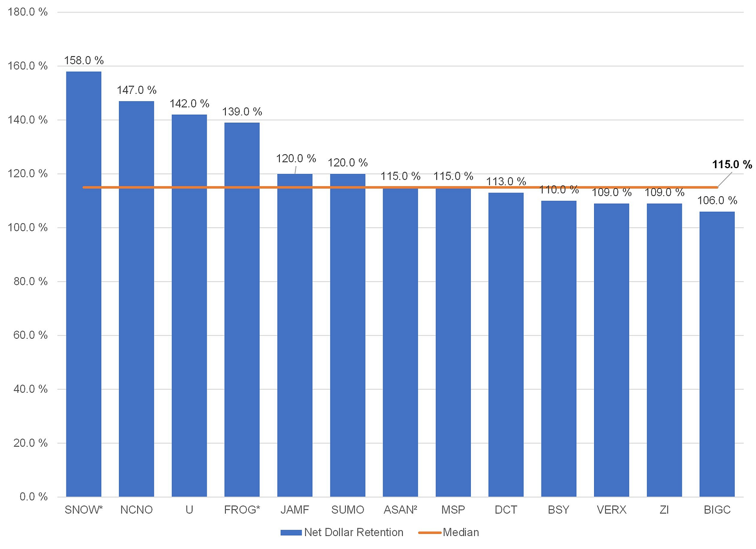
Task: Select the "JAMF" x-axis label
Action: tap(295, 510)
